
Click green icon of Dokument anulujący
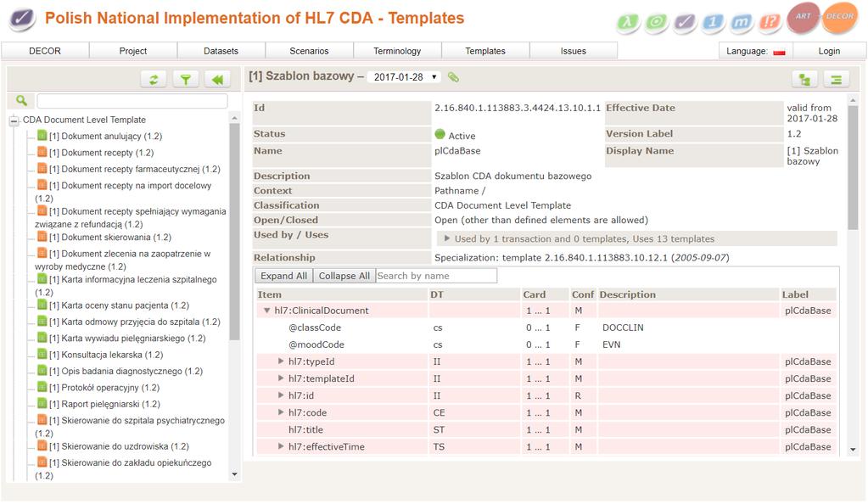[42, 135]
